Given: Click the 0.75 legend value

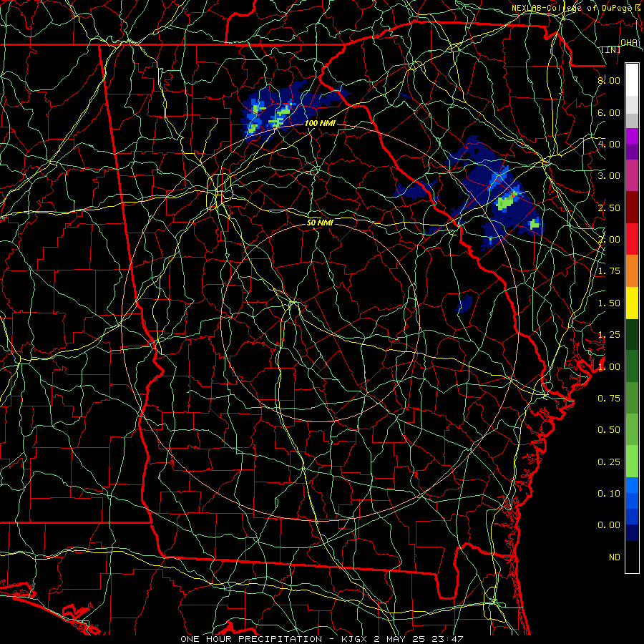Looking at the screenshot, I should 609,399.
